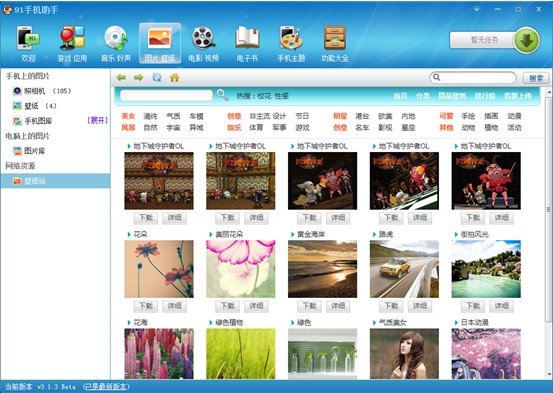The height and width of the screenshot is (393, 553).
Task: Click the 车模 category link
Action: click(196, 116)
